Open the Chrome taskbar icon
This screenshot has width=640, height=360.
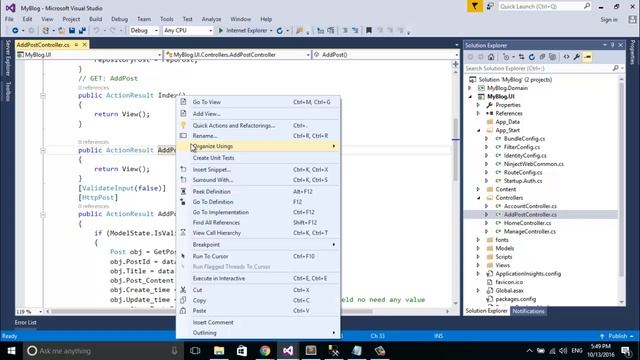point(265,351)
